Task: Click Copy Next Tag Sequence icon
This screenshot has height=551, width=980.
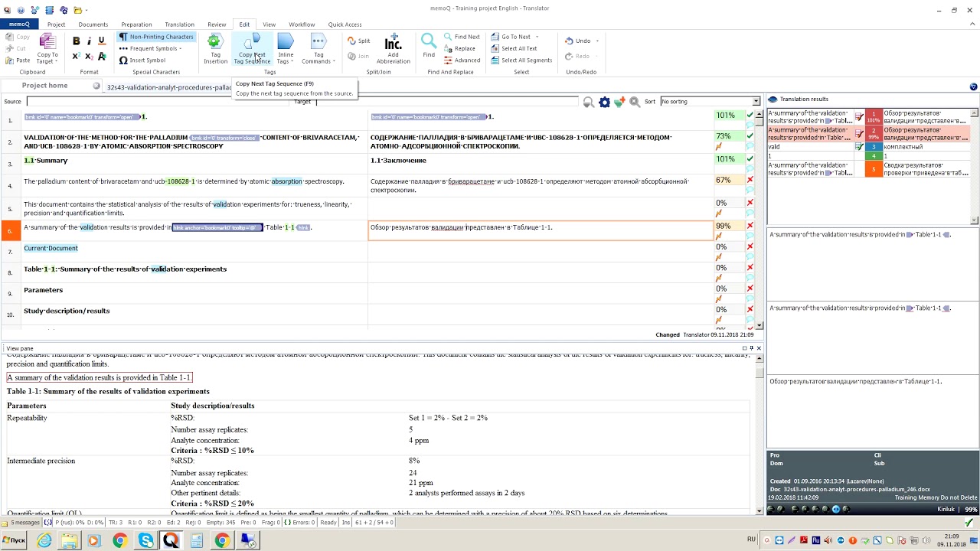Action: pos(252,41)
